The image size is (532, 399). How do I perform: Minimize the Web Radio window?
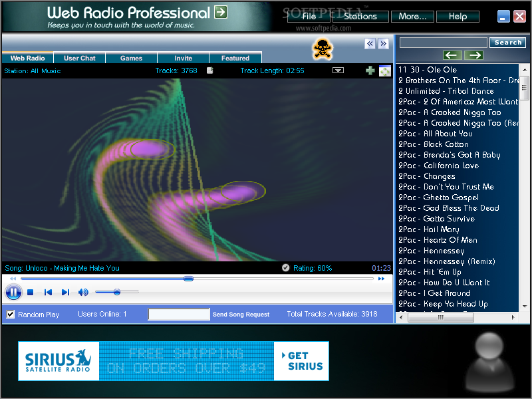503,16
